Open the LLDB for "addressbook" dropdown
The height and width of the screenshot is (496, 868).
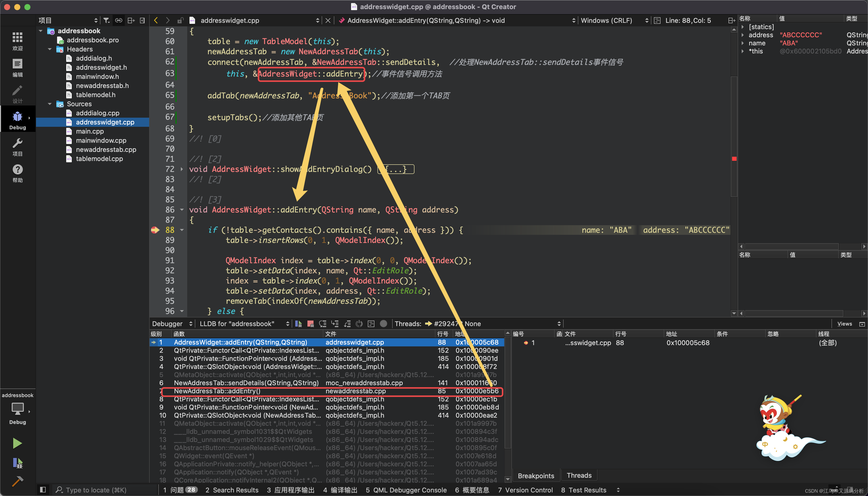(244, 324)
